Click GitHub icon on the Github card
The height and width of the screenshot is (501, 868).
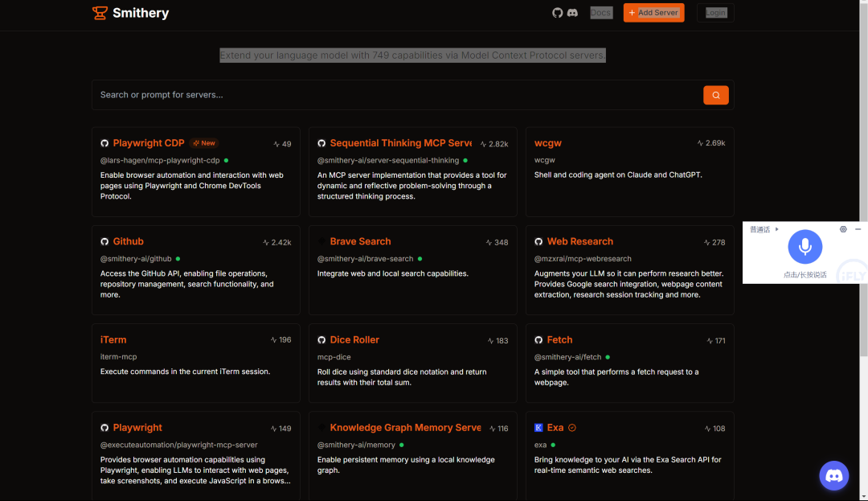[104, 242]
